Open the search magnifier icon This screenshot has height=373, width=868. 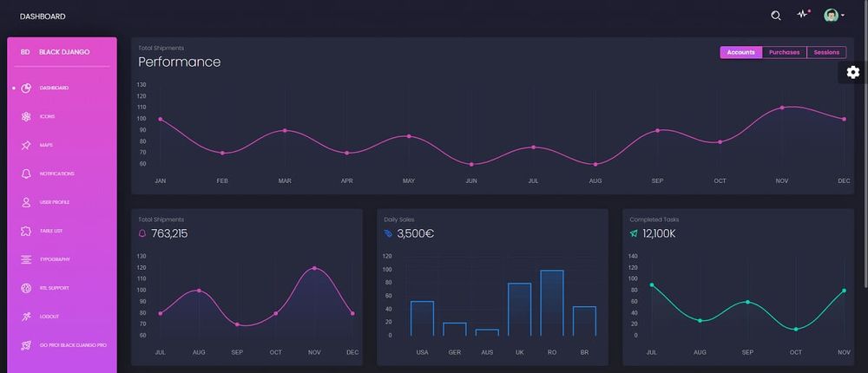click(x=776, y=16)
